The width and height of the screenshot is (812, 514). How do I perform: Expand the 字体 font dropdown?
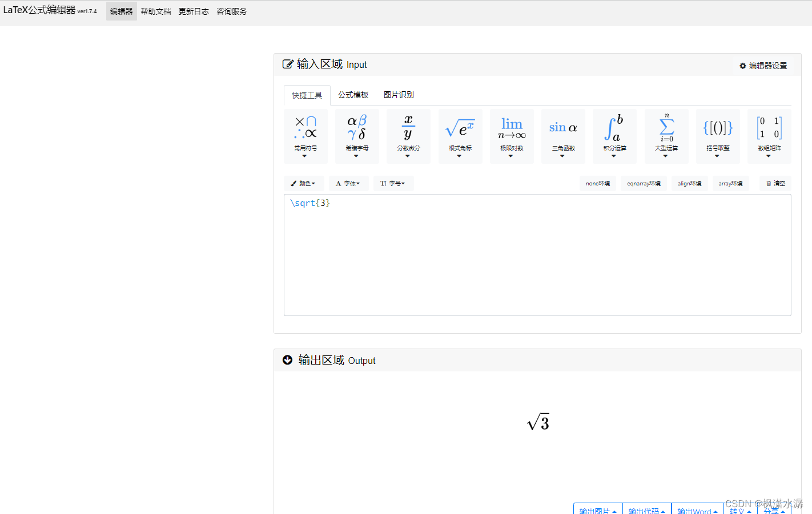click(x=348, y=183)
